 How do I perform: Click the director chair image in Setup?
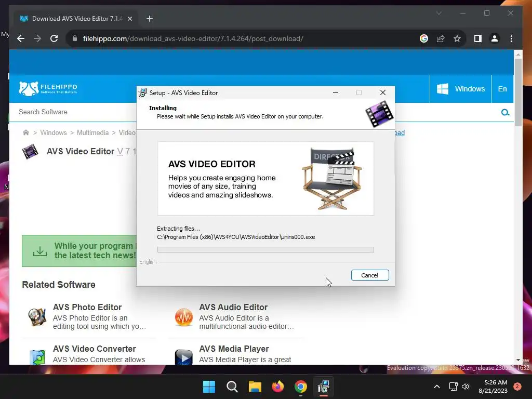coord(332,178)
